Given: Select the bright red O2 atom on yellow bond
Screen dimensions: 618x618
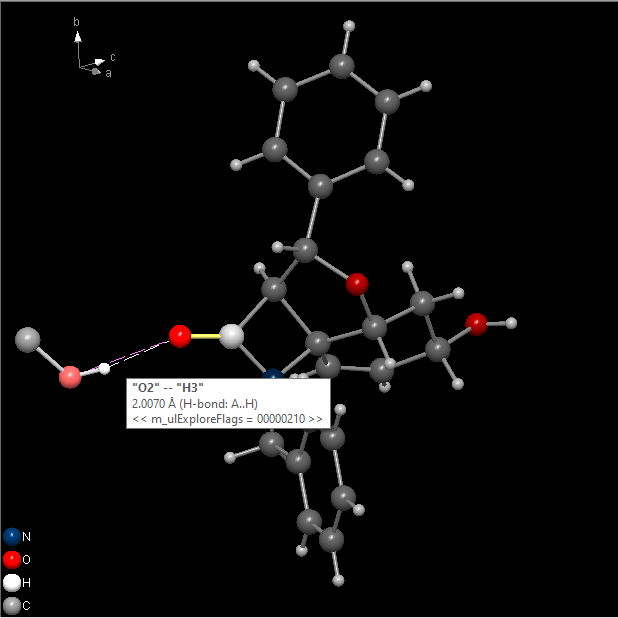Looking at the screenshot, I should click(180, 336).
